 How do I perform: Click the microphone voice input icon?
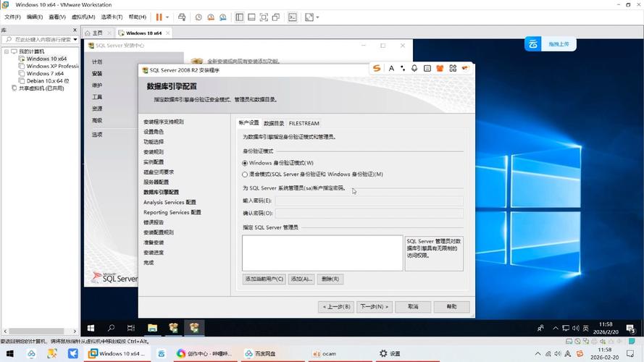(x=414, y=68)
